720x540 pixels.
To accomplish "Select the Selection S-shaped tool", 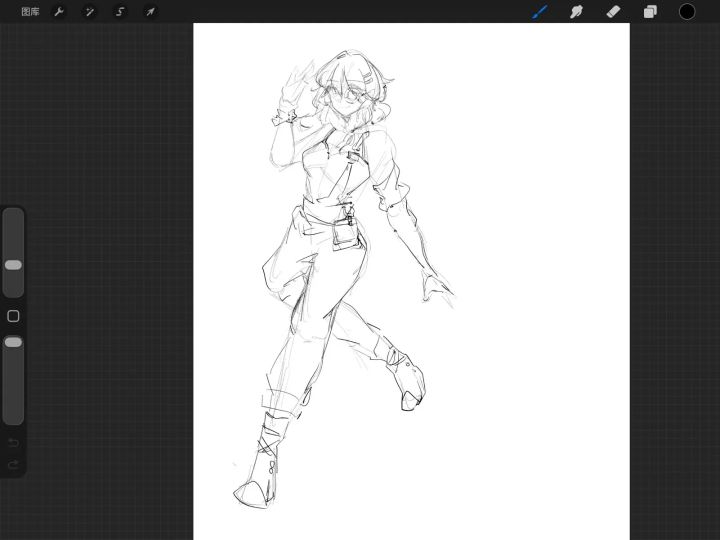I will (120, 12).
